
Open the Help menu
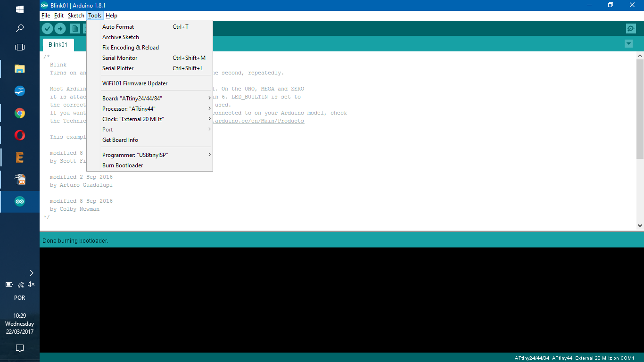[112, 16]
